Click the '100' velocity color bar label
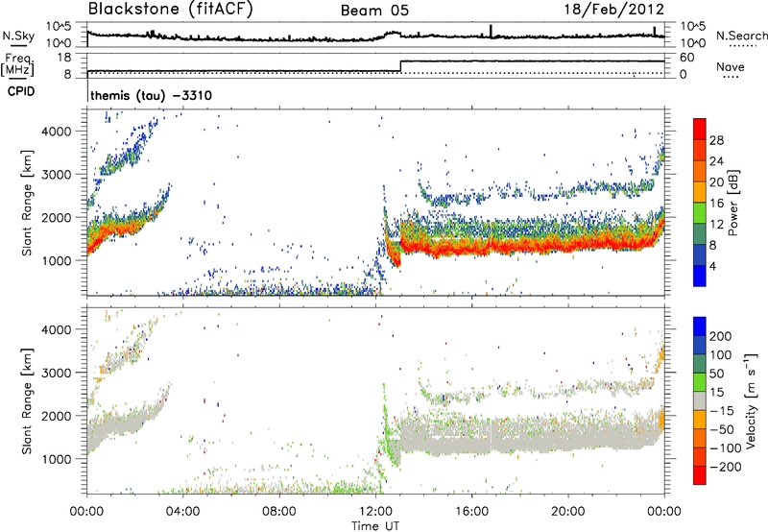This screenshot has width=768, height=532. [721, 355]
